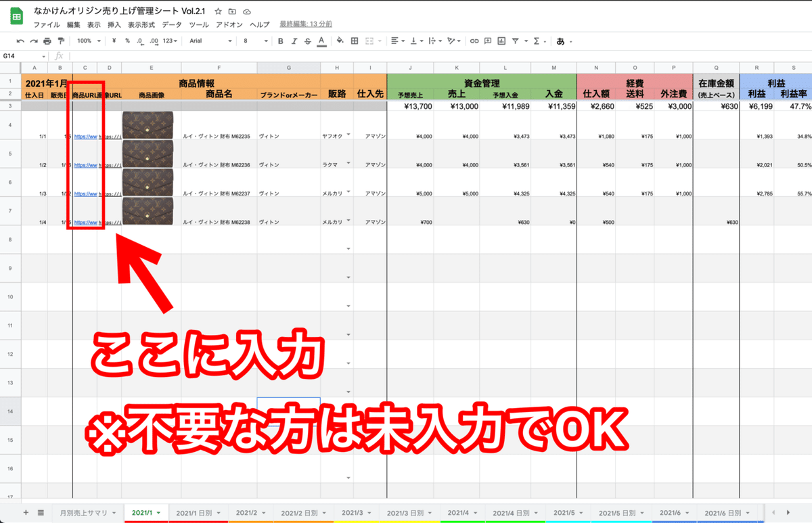The image size is (812, 523).
Task: Toggle strikethrough formatting
Action: (x=308, y=41)
